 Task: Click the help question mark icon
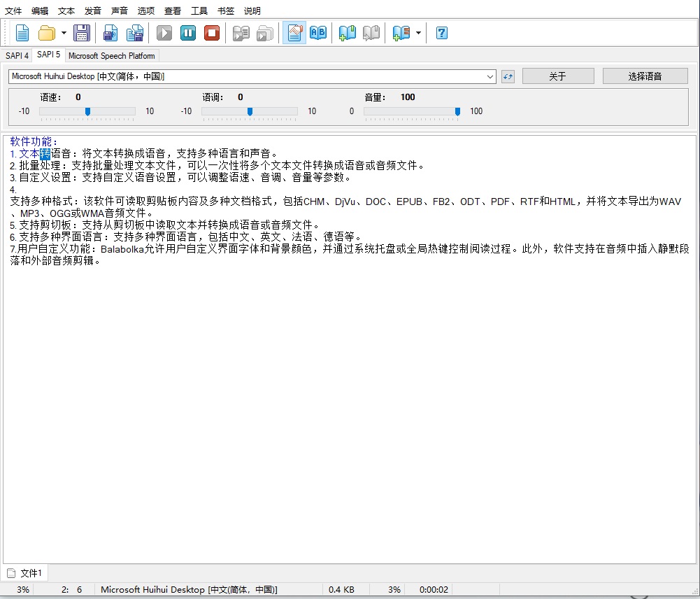click(442, 33)
